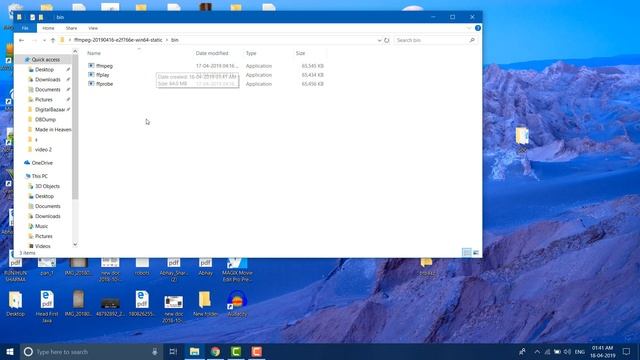
Task: Go back with the navigation arrow
Action: coord(21,40)
